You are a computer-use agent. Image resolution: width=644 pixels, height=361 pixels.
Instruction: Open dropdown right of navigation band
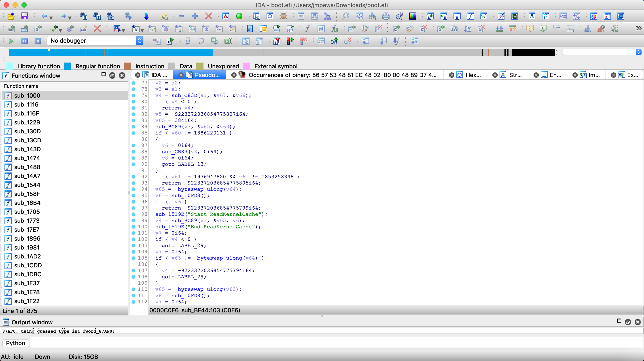(638, 52)
